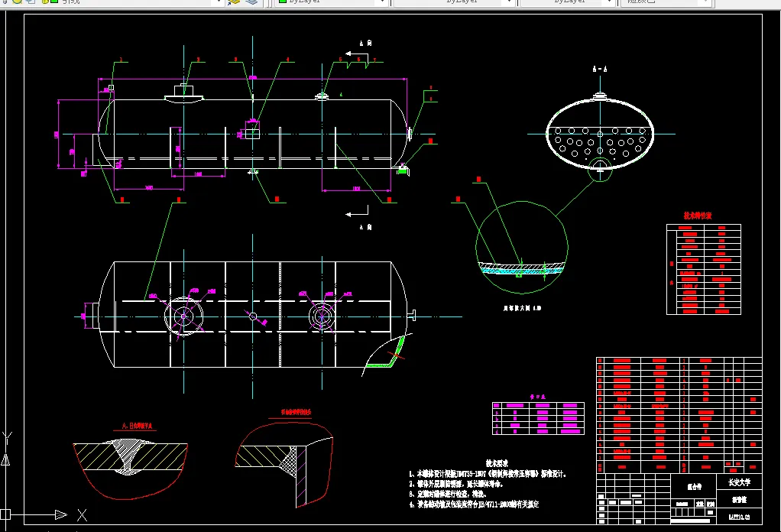Image resolution: width=781 pixels, height=532 pixels.
Task: Select leader callout number 4
Action: (x=287, y=60)
